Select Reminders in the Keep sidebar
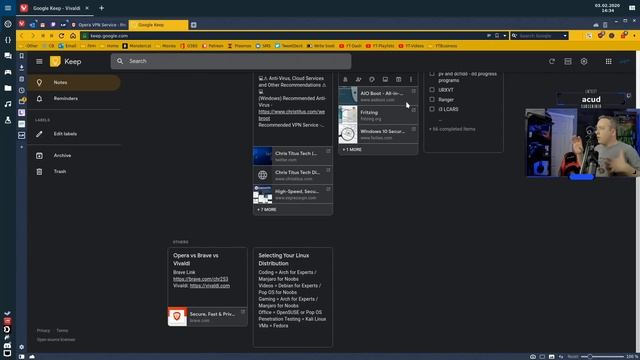640x360 pixels. [x=74, y=98]
